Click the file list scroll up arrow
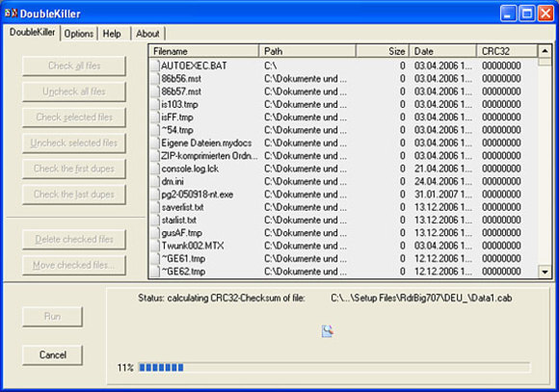The image size is (559, 392). tap(545, 51)
